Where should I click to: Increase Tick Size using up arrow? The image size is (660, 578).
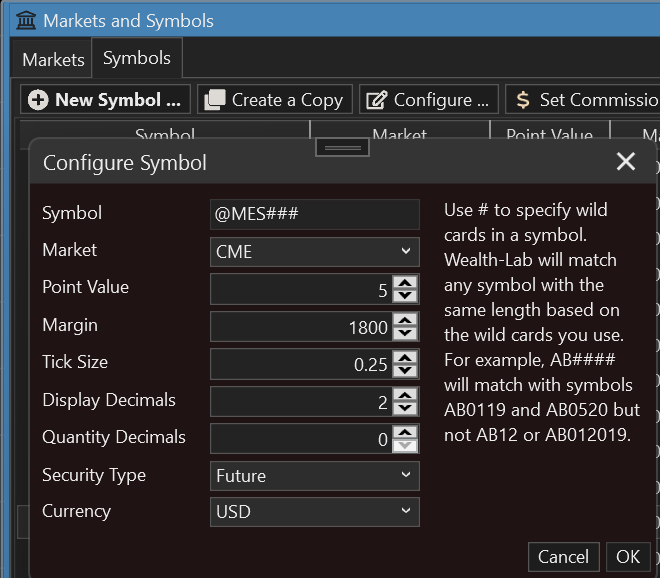click(x=405, y=357)
